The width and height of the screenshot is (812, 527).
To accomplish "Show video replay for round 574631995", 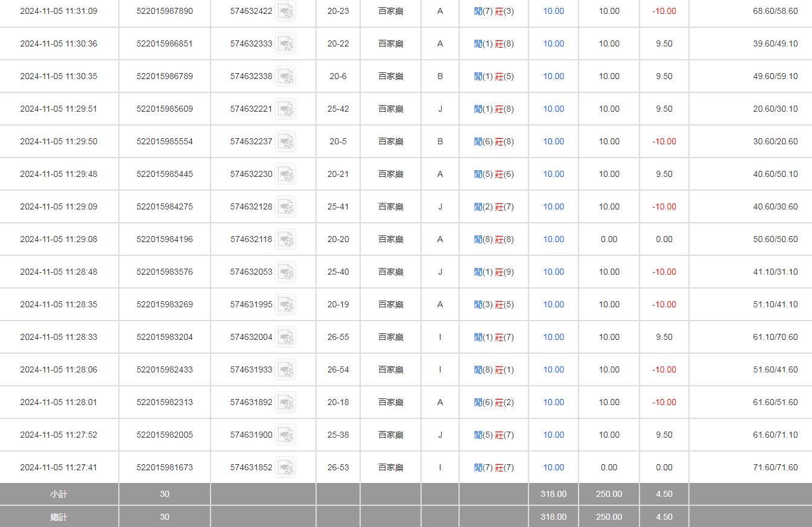I will pyautogui.click(x=285, y=305).
